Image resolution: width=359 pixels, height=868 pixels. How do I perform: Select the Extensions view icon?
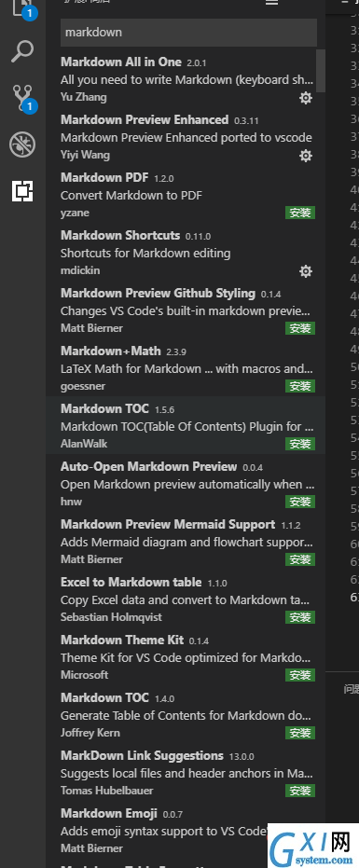pos(22,191)
